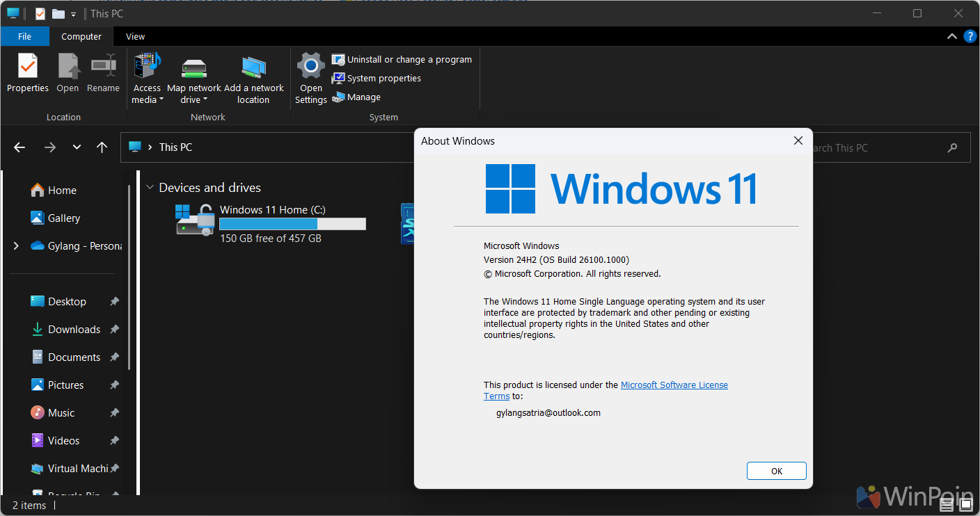
Task: Click the gylangsatria@outlook.com licensee text
Action: (x=548, y=412)
